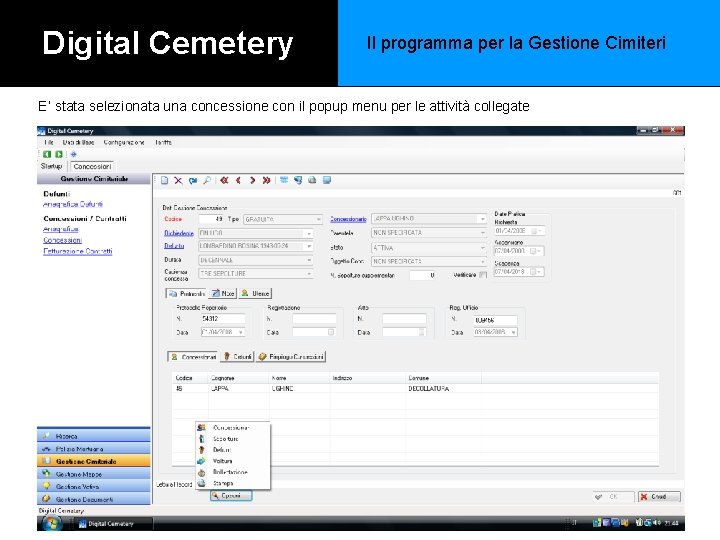Screen dimensions: 720x540
Task: Select the LAPPA row in table
Action: [x=416, y=388]
